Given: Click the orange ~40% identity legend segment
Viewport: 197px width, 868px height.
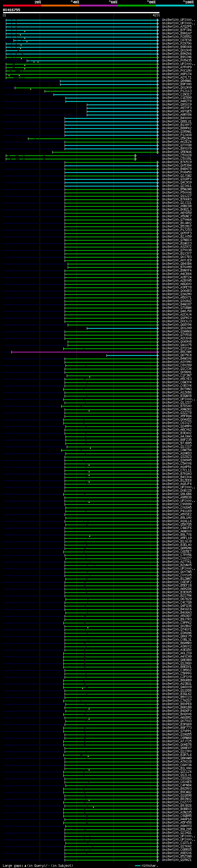Looking at the screenshot, I should tap(60, 6).
